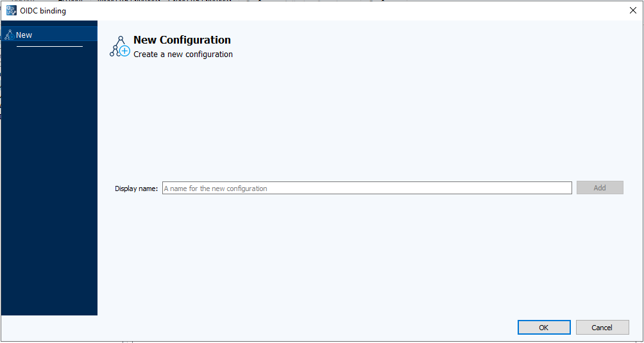This screenshot has height=343, width=644.
Task: Dismiss the dialog with Cancel
Action: tap(602, 328)
